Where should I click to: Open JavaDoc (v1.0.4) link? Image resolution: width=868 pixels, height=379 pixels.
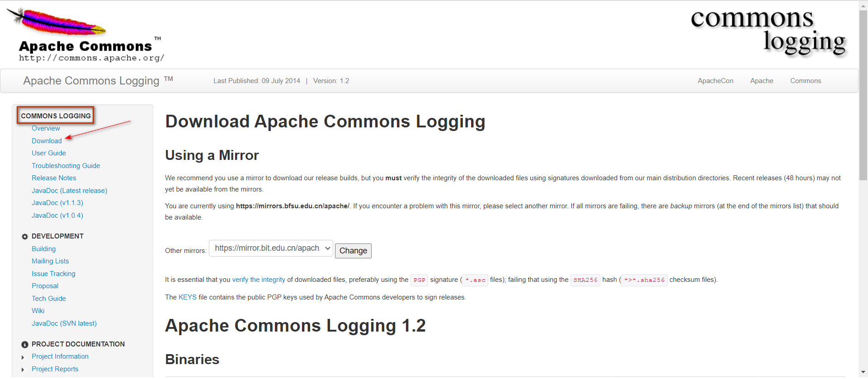click(x=57, y=215)
